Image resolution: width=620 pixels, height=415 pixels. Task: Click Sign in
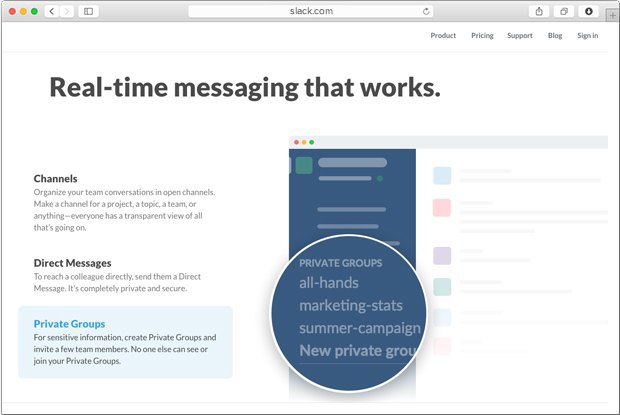coord(587,36)
